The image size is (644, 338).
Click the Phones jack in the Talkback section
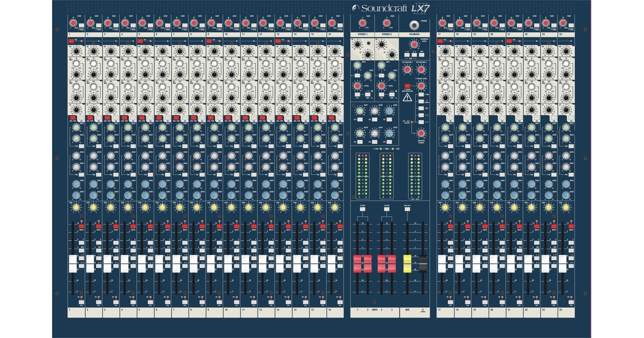point(414,25)
